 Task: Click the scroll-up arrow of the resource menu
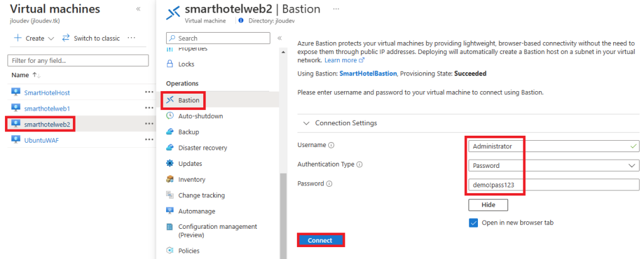point(282,52)
